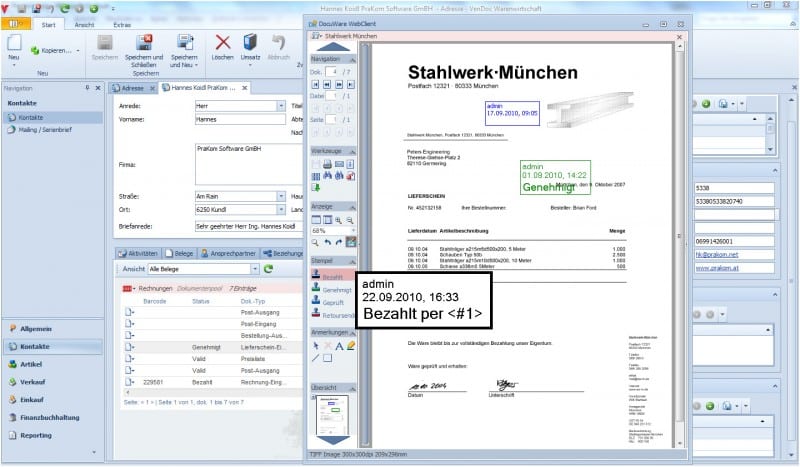
Task: Select the text annotation A tool
Action: 339,345
